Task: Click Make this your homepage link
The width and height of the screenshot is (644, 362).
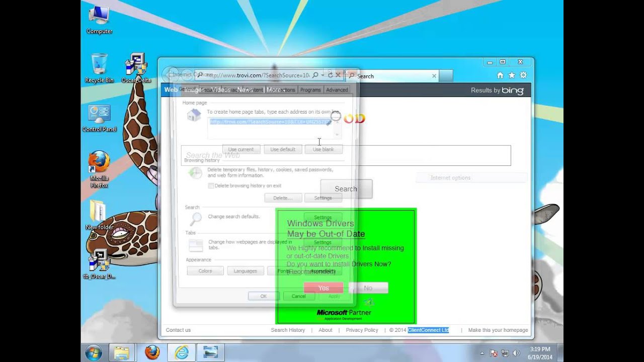Action: (x=498, y=330)
